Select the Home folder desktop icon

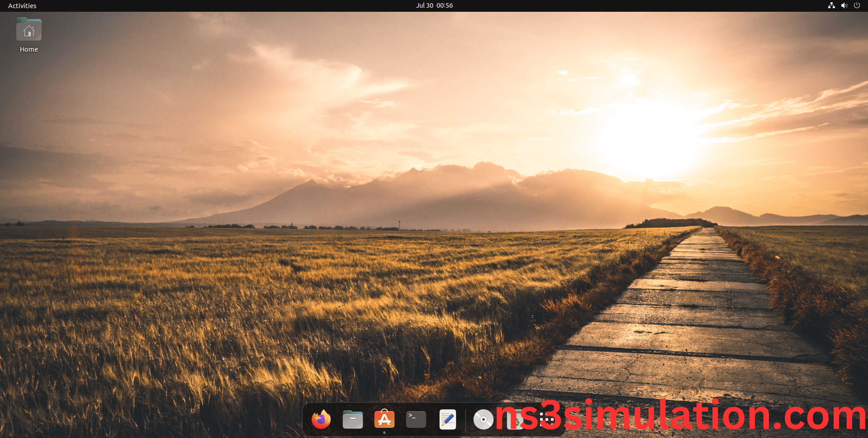pos(29,30)
